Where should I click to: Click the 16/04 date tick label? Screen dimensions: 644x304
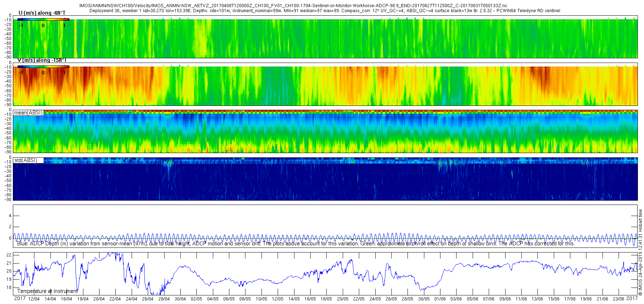tap(66, 299)
